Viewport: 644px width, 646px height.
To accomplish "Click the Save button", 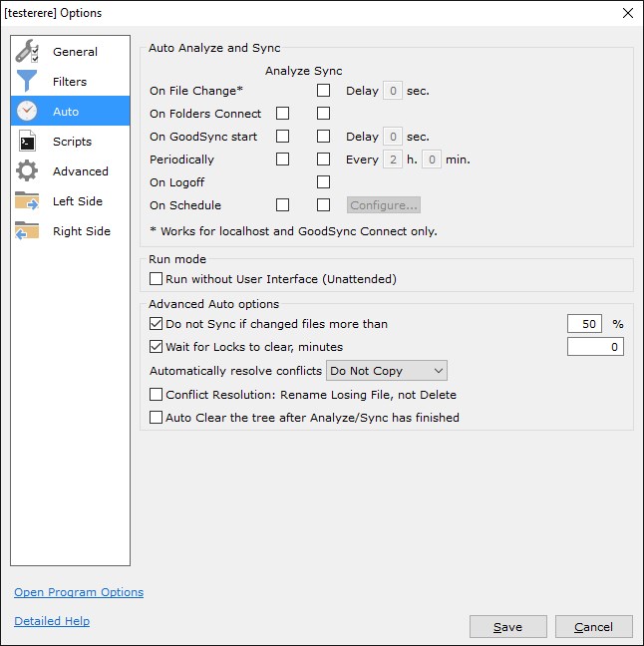I will coord(507,627).
